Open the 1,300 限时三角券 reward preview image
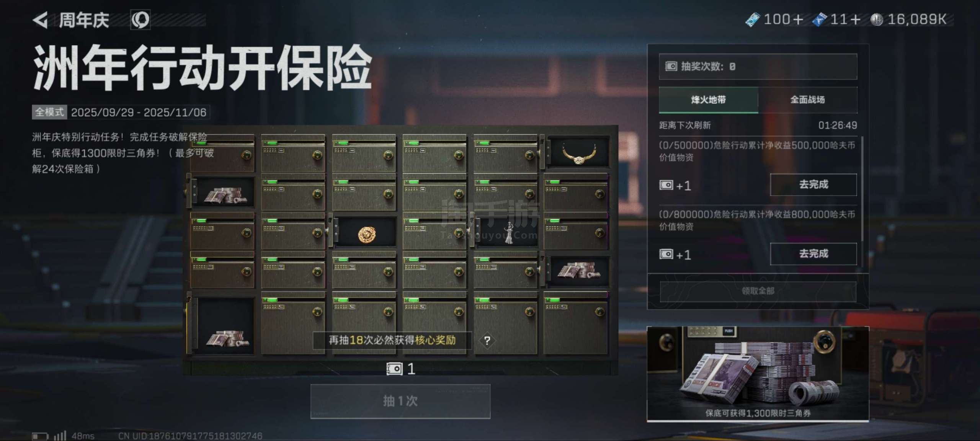Screen dimensions: 980x441 pyautogui.click(x=758, y=374)
